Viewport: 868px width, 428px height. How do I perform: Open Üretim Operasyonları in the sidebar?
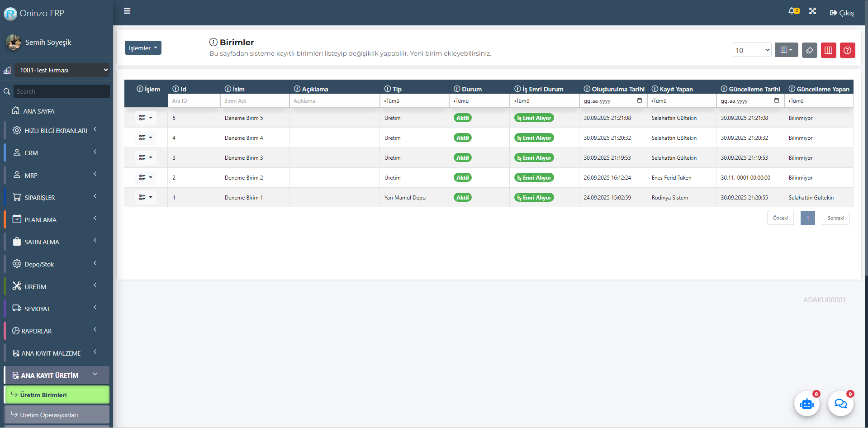pyautogui.click(x=57, y=415)
